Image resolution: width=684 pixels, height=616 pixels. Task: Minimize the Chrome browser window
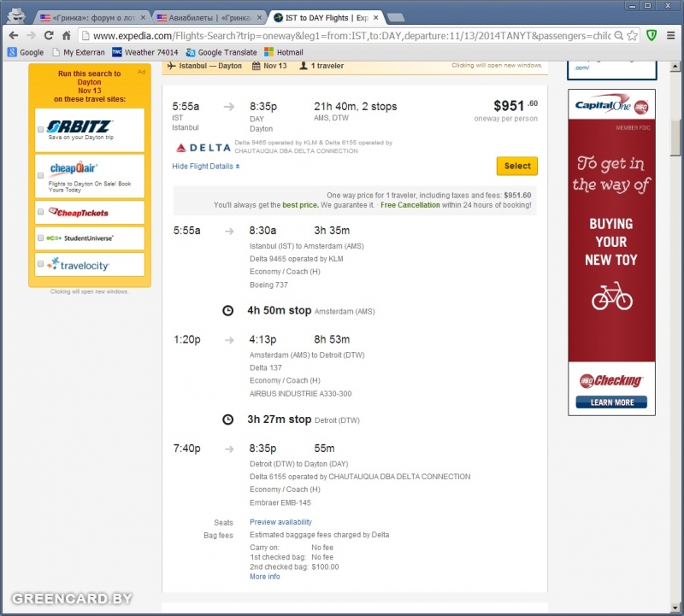pos(632,6)
